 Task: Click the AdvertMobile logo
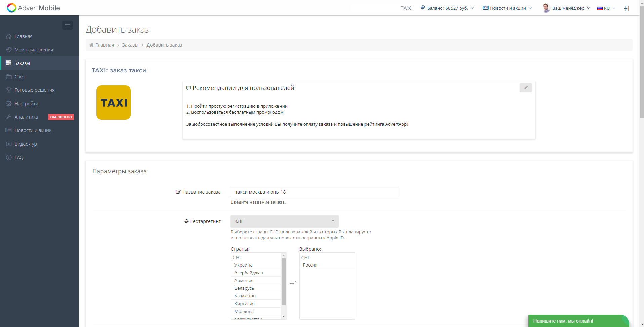click(x=34, y=8)
